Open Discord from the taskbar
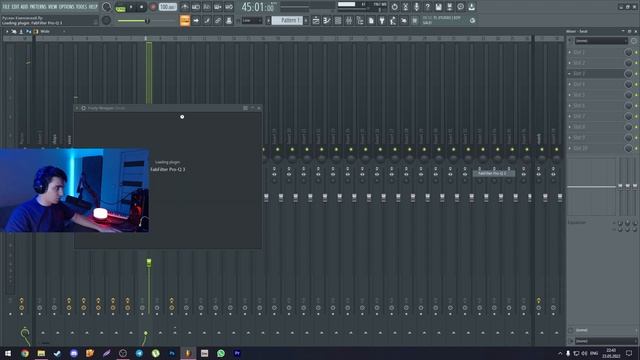 (74, 353)
